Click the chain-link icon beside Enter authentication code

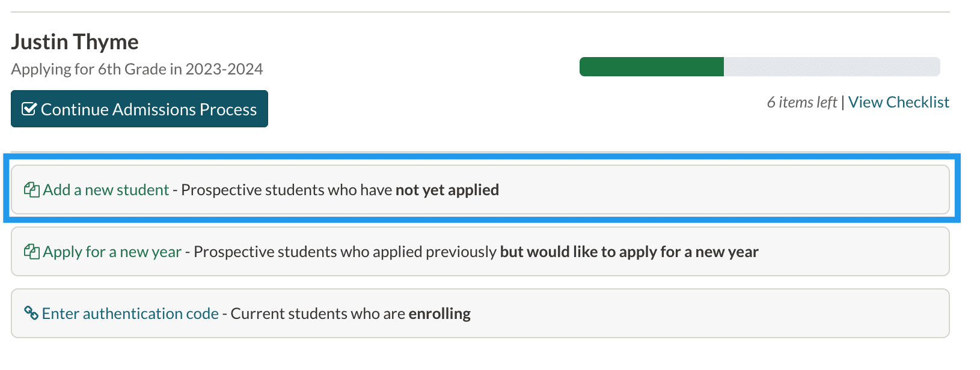tap(31, 313)
